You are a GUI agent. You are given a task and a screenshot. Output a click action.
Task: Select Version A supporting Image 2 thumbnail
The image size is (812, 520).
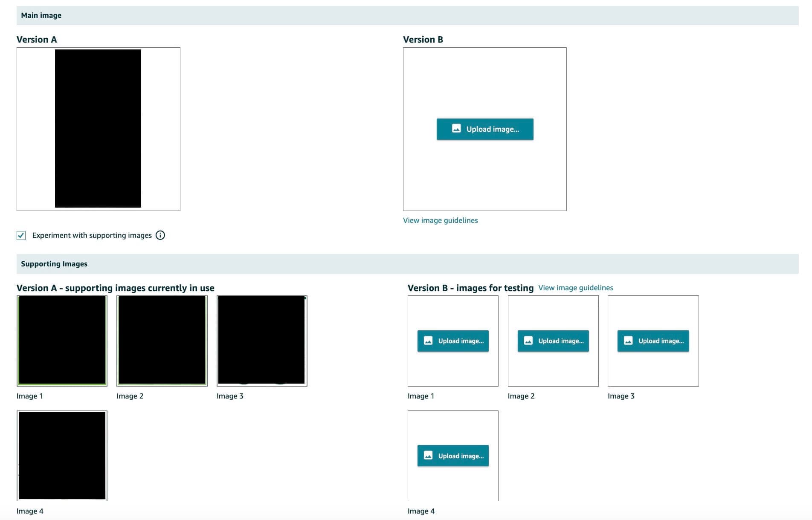point(162,341)
